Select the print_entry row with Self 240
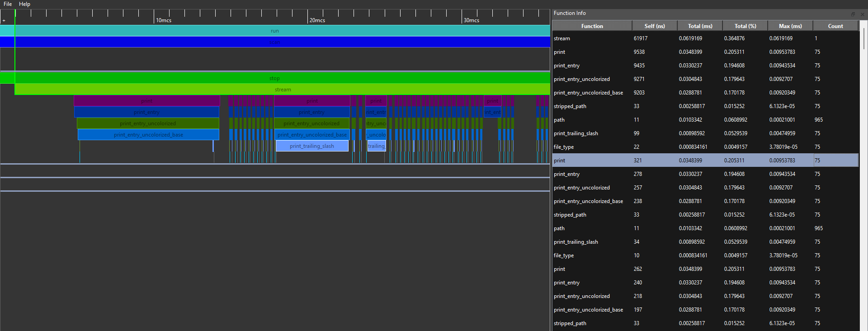This screenshot has width=868, height=331. [x=705, y=283]
